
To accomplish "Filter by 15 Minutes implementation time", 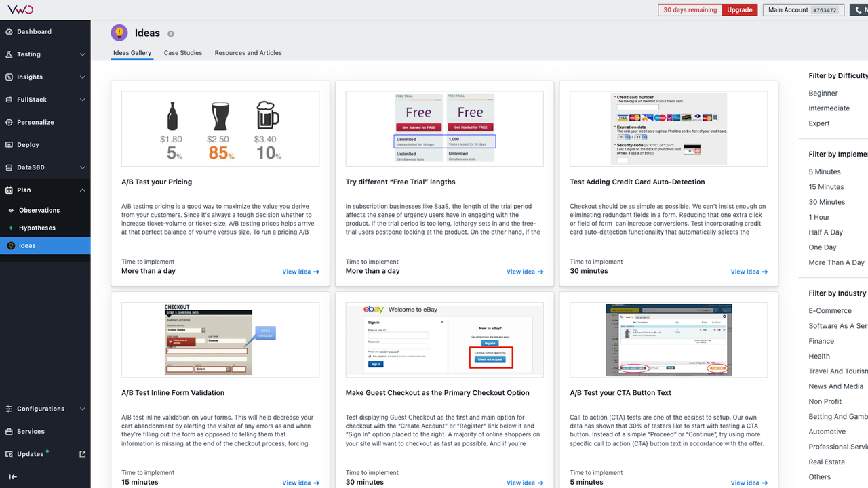I will (826, 187).
